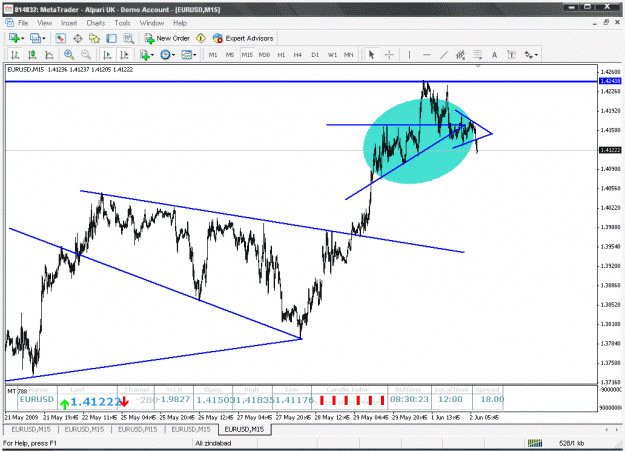Switch chart to Line Chart style
625x451 pixels.
49,55
